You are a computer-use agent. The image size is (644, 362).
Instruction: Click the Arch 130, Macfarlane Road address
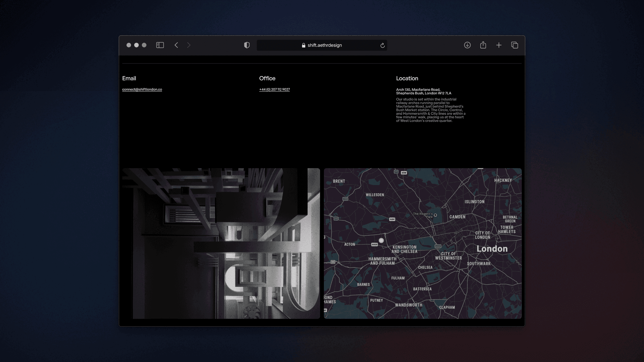tap(424, 91)
